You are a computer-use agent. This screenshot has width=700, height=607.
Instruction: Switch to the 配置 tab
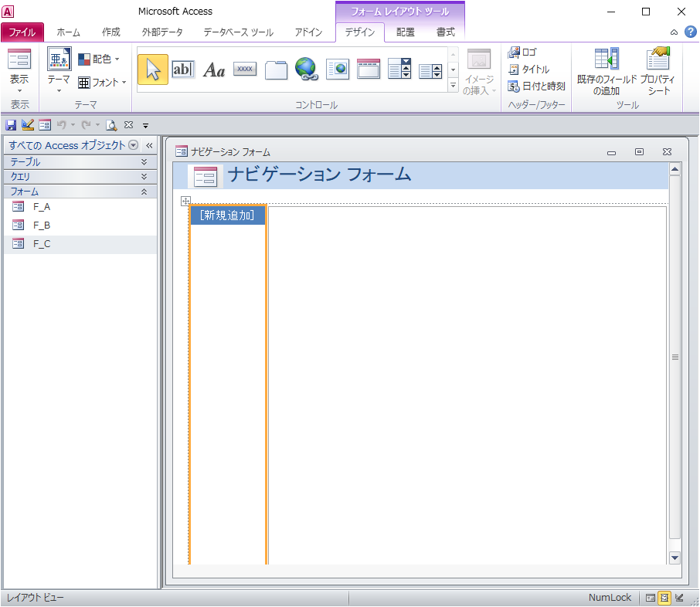tap(406, 32)
